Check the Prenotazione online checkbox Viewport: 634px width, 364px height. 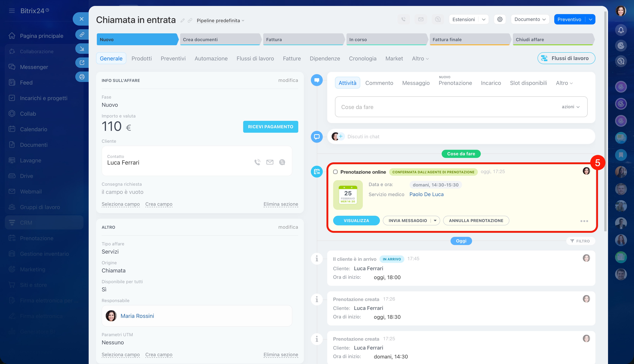coord(335,172)
